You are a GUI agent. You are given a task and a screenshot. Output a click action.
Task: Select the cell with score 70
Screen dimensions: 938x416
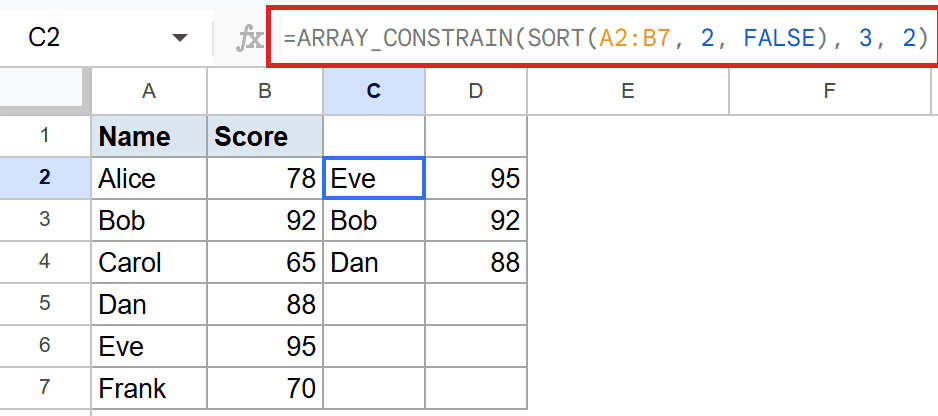(265, 388)
